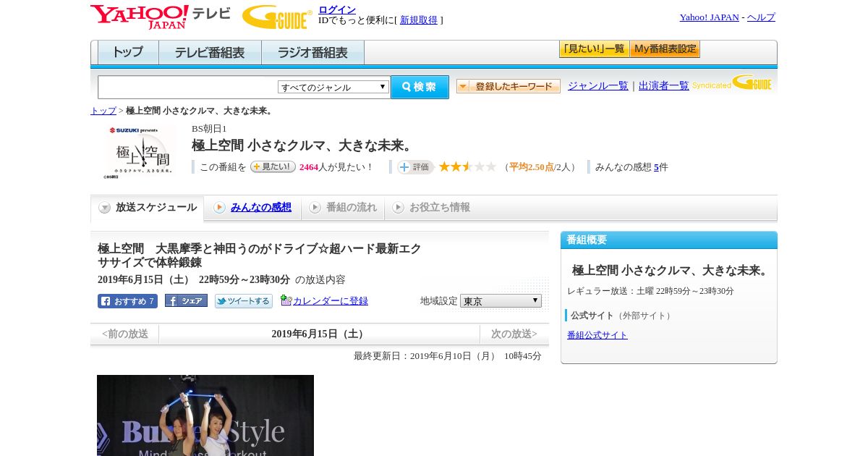The height and width of the screenshot is (456, 868).
Task: Expand the すべてのジャンル genre dropdown
Action: click(x=333, y=87)
